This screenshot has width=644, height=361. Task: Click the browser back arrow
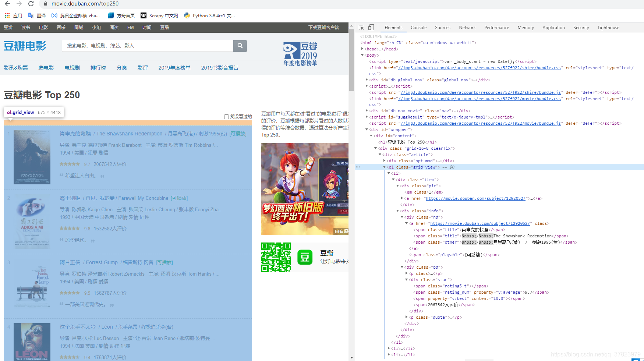(7, 4)
